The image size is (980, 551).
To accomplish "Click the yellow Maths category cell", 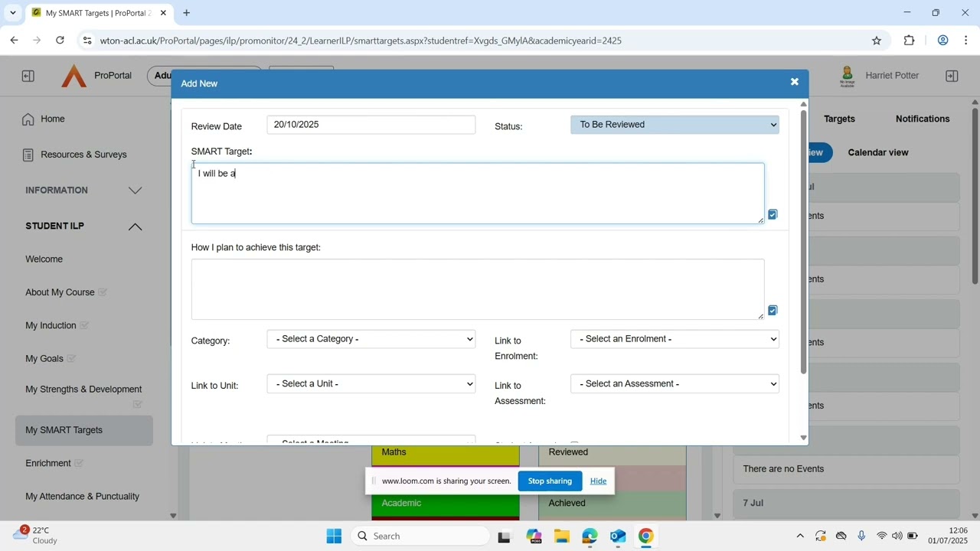I will point(446,455).
